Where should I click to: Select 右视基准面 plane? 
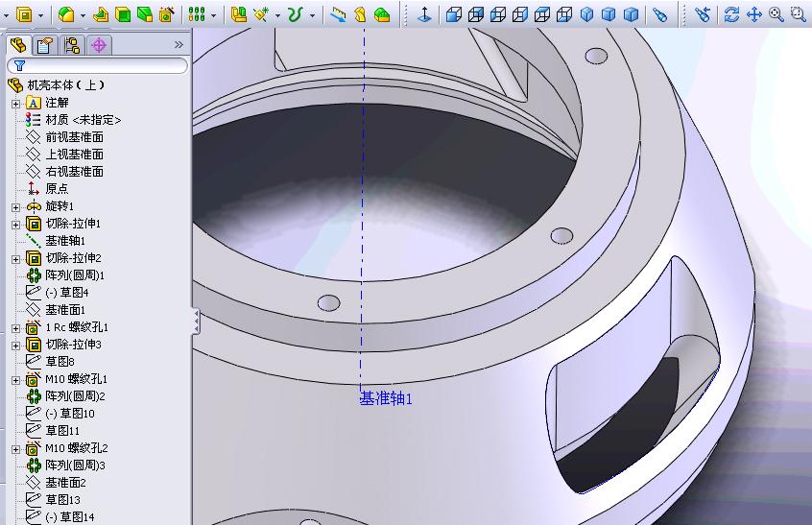[x=74, y=172]
